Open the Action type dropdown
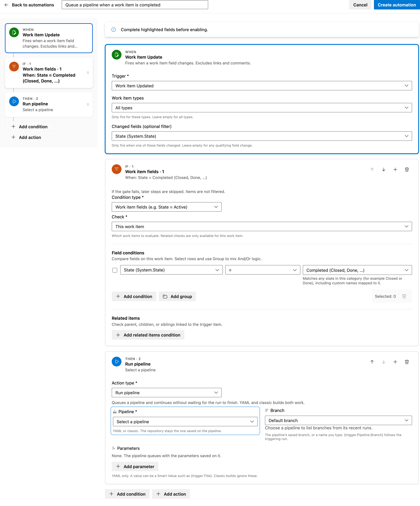The height and width of the screenshot is (506, 420). tap(167, 393)
